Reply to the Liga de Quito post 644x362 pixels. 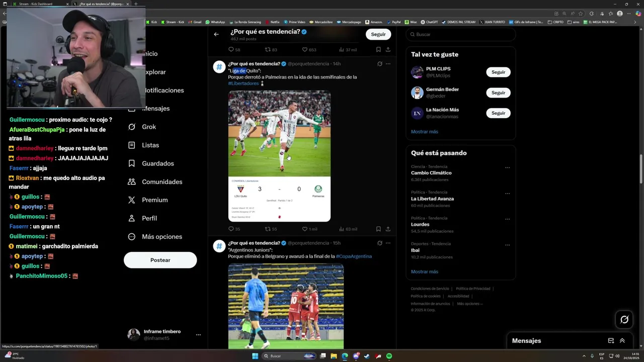[x=234, y=229]
